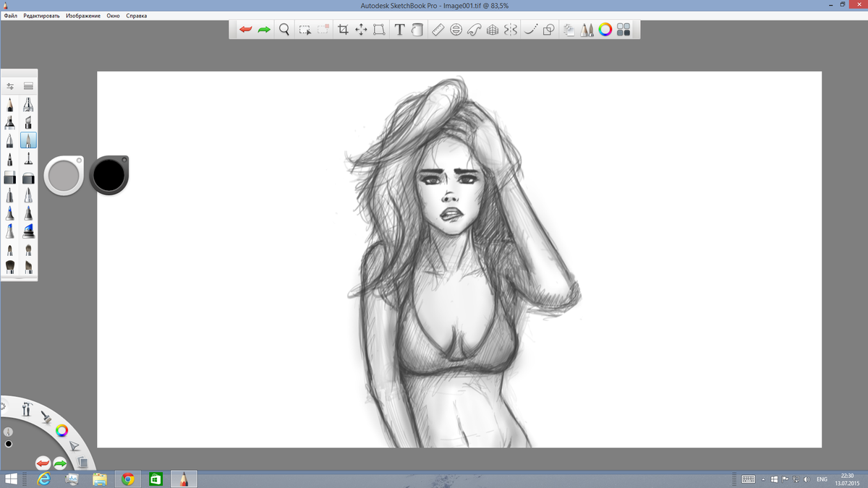Click the black color puck
Viewport: 868px width, 488px height.
pyautogui.click(x=109, y=175)
